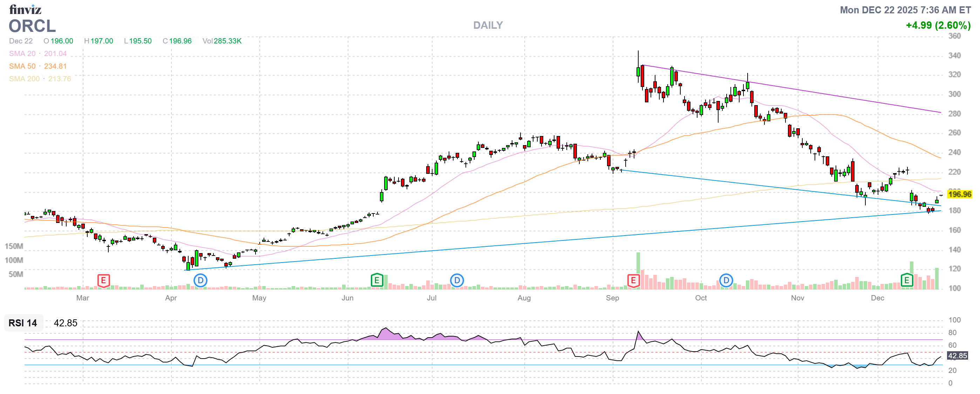The image size is (980, 394).
Task: Click the red E earnings marker near March
Action: point(103,281)
